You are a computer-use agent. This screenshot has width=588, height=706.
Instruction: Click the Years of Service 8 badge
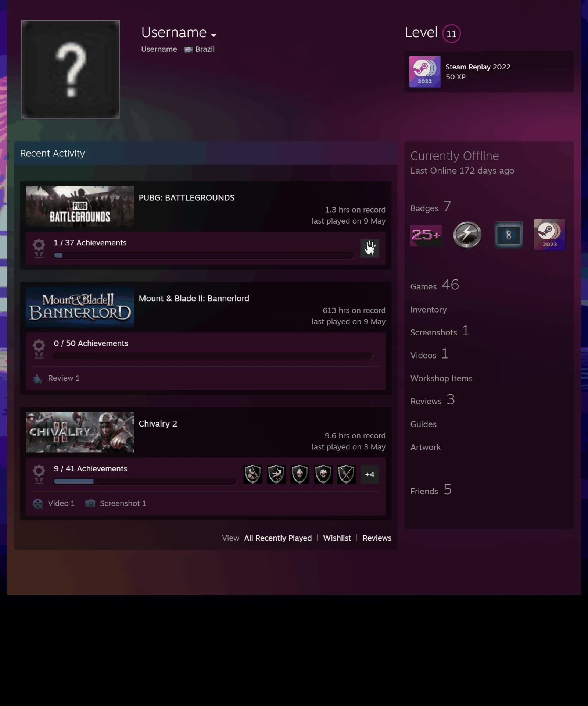click(509, 235)
